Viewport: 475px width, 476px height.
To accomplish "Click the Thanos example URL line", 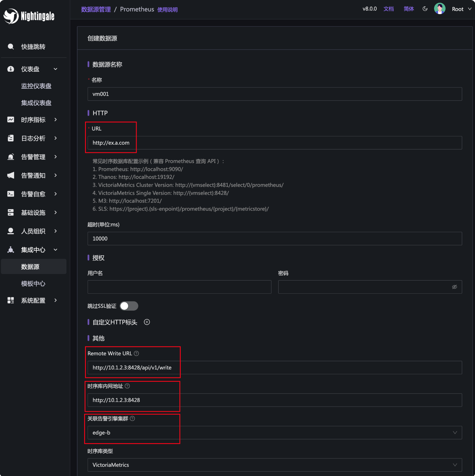I will pos(133,177).
